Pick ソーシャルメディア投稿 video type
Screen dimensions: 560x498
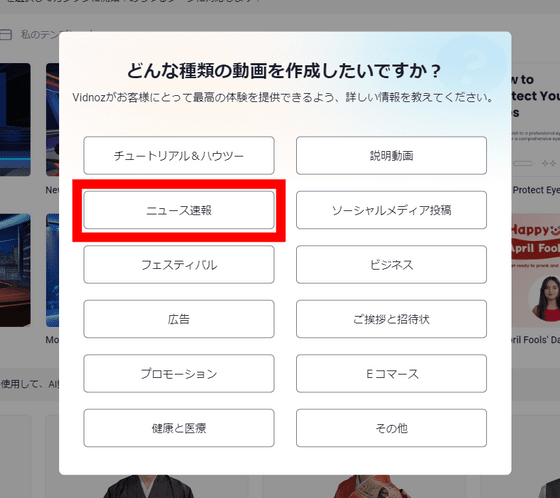tap(391, 210)
